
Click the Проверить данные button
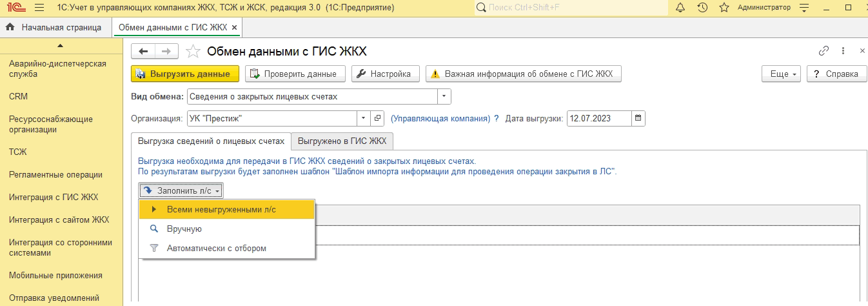(x=295, y=74)
